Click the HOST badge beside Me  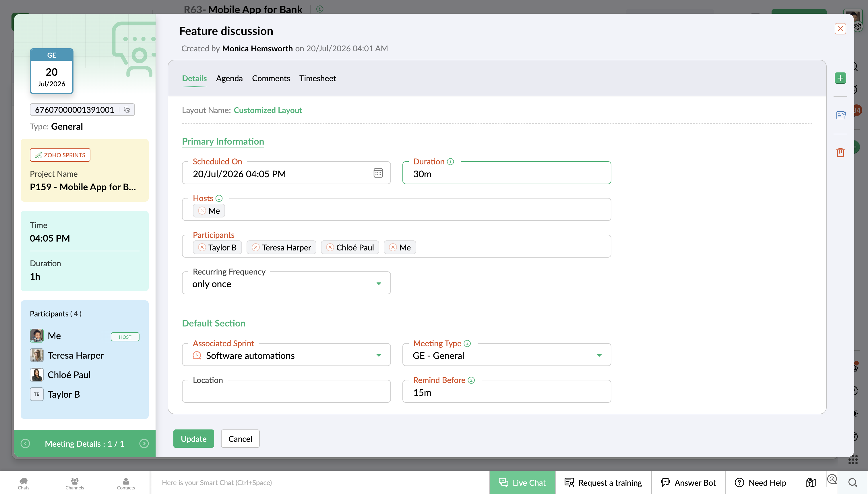pyautogui.click(x=125, y=337)
